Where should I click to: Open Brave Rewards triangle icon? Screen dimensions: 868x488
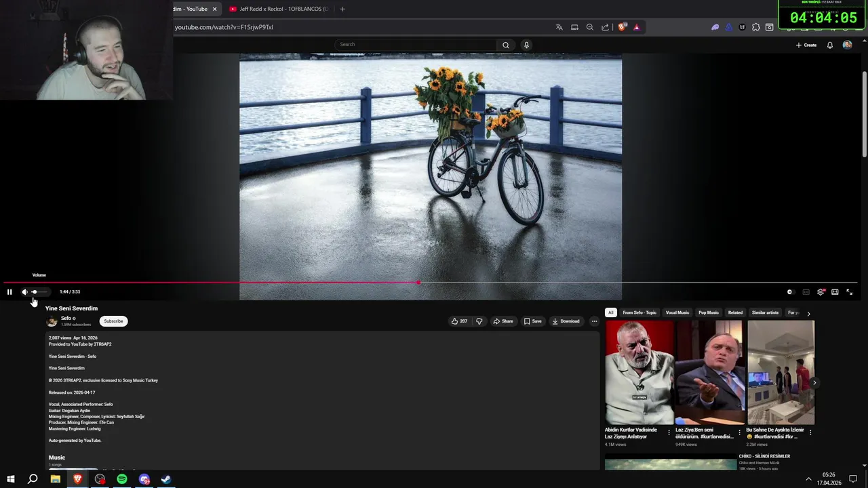point(636,27)
